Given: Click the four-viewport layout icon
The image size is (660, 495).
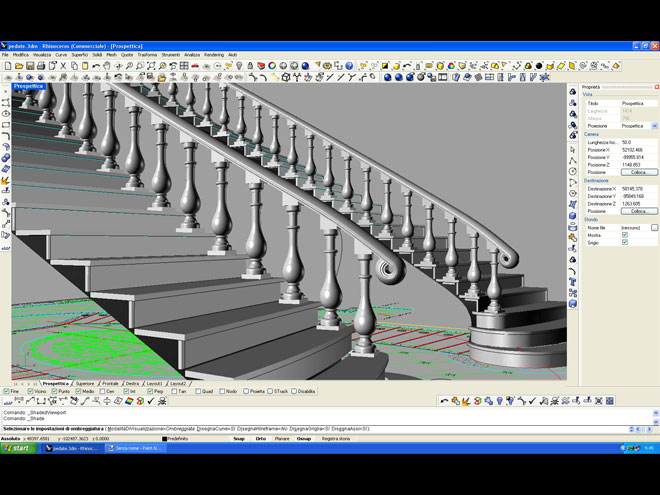Looking at the screenshot, I should point(184,66).
